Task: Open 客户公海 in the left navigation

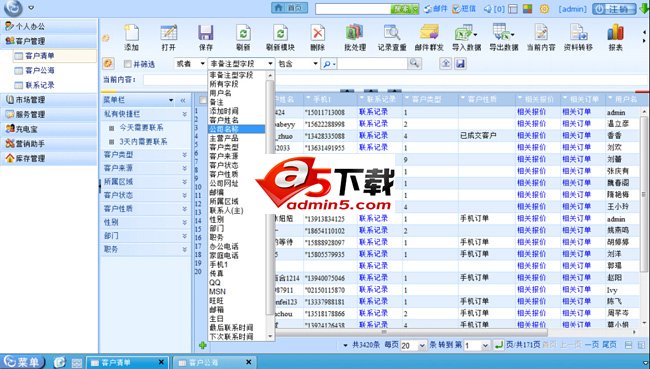Action: pyautogui.click(x=40, y=70)
